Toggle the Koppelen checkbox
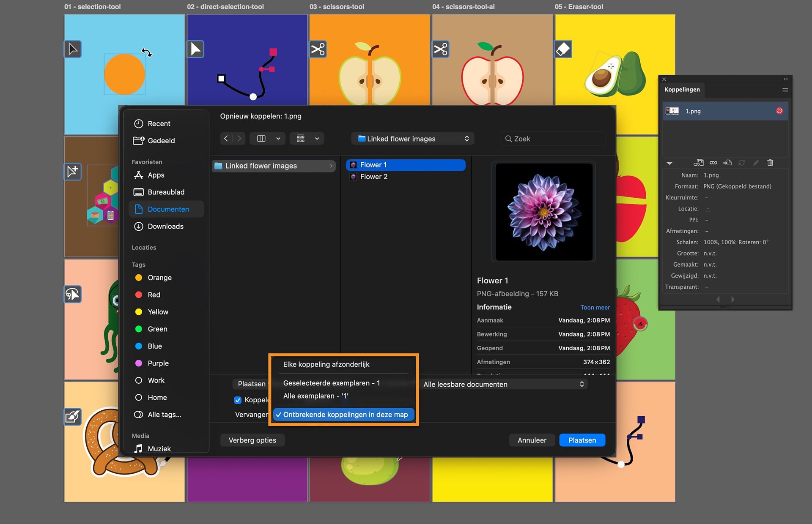 coord(238,400)
